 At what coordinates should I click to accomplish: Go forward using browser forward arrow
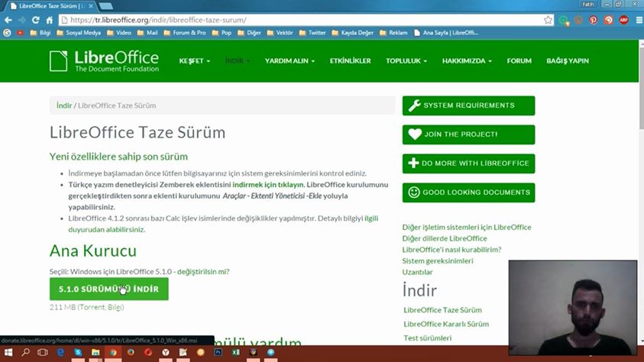tap(21, 20)
